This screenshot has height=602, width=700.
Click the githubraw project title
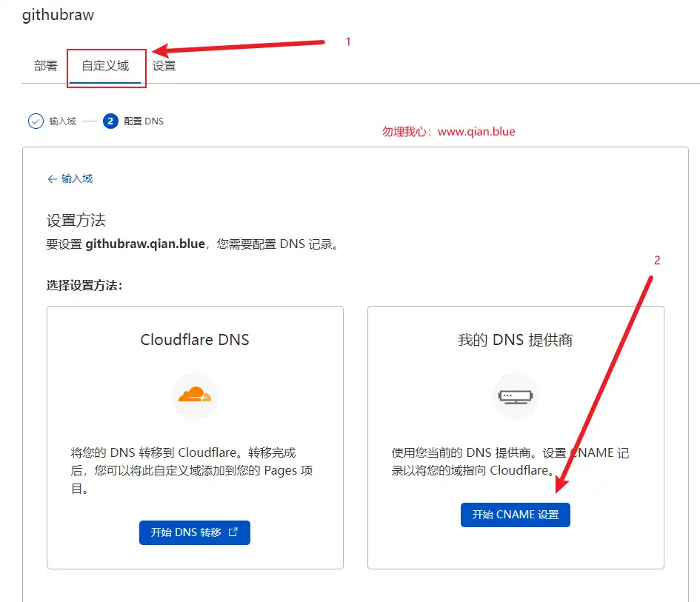(59, 14)
